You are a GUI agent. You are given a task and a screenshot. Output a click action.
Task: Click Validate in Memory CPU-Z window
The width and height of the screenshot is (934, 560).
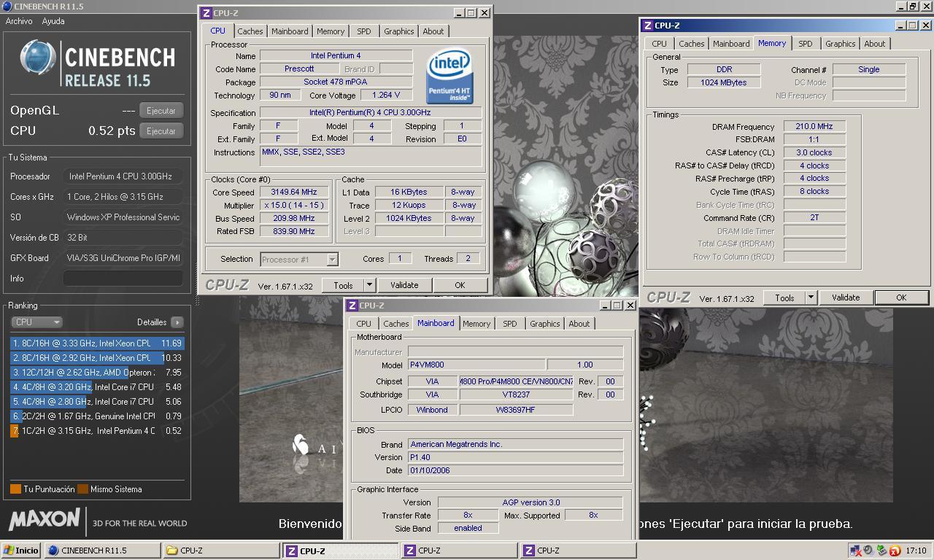pos(846,297)
